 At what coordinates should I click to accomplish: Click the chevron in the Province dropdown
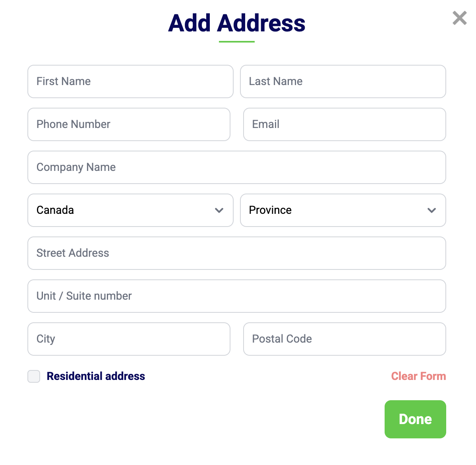click(x=431, y=210)
